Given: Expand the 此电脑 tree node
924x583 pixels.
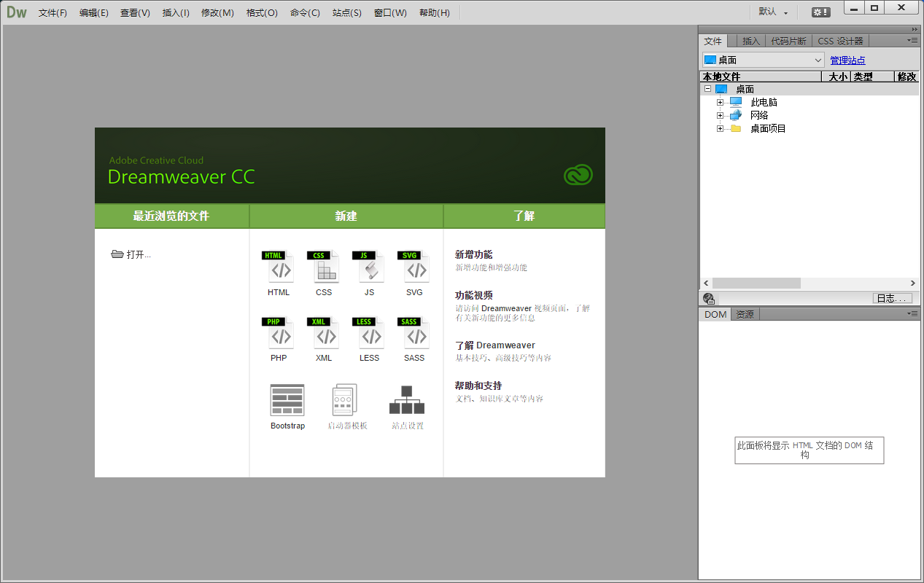Looking at the screenshot, I should (721, 102).
